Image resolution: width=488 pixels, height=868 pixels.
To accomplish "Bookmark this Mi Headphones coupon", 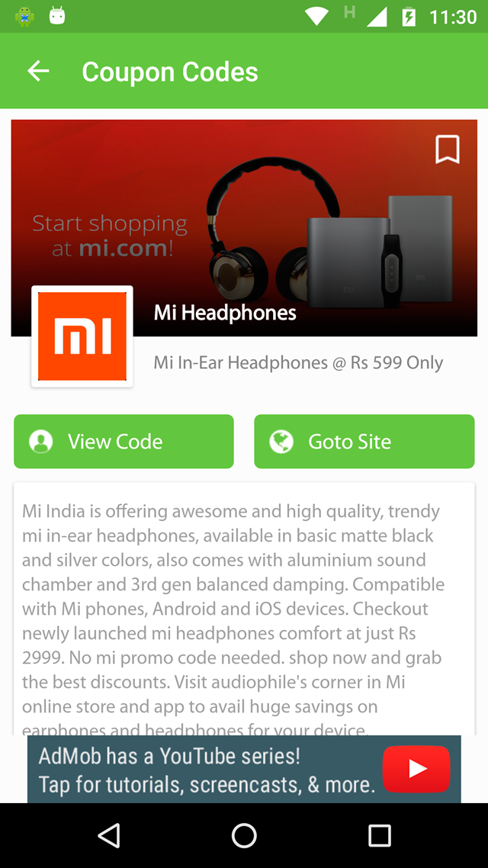I will [x=447, y=149].
